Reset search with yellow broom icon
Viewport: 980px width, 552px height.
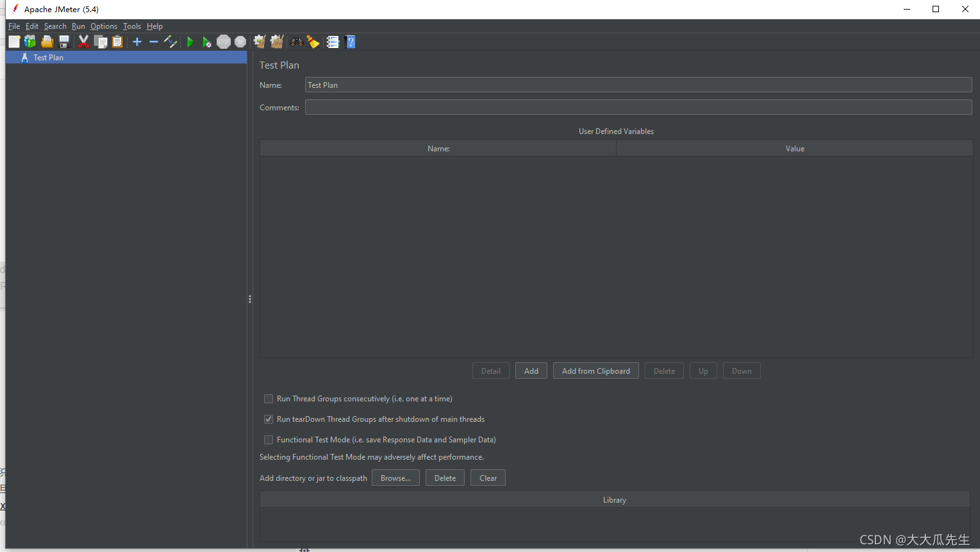tap(313, 42)
